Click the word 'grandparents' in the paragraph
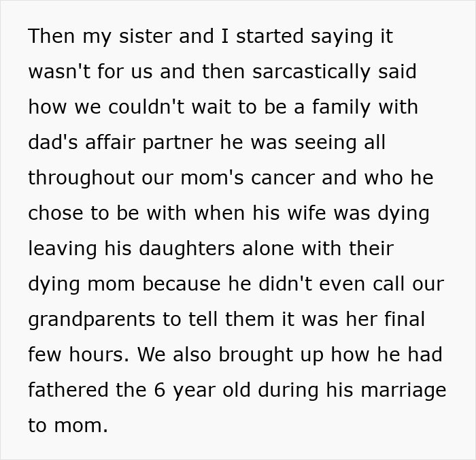476x460 pixels. pyautogui.click(x=92, y=321)
